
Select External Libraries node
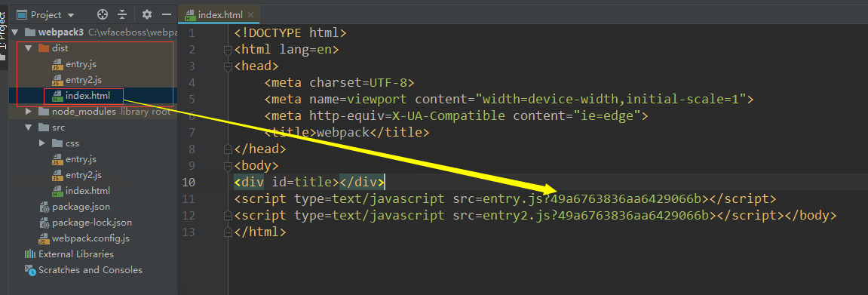76,254
